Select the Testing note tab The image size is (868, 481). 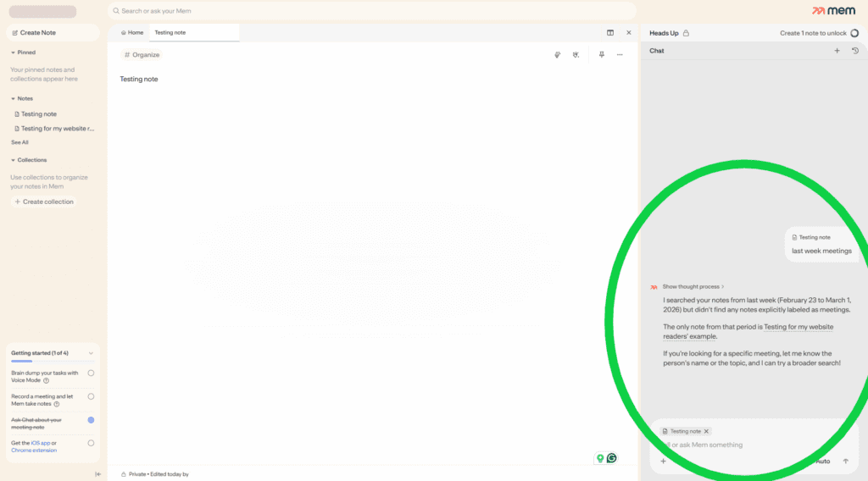pyautogui.click(x=194, y=33)
